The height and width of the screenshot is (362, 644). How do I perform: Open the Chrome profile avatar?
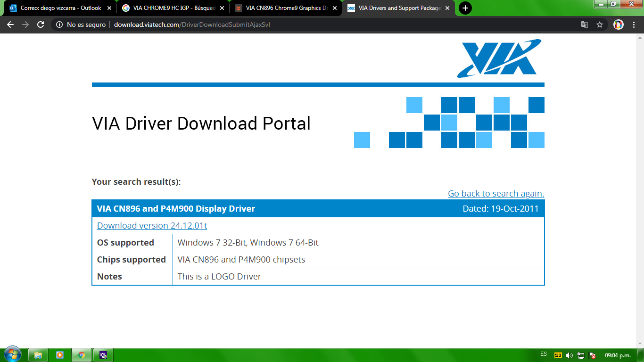619,25
